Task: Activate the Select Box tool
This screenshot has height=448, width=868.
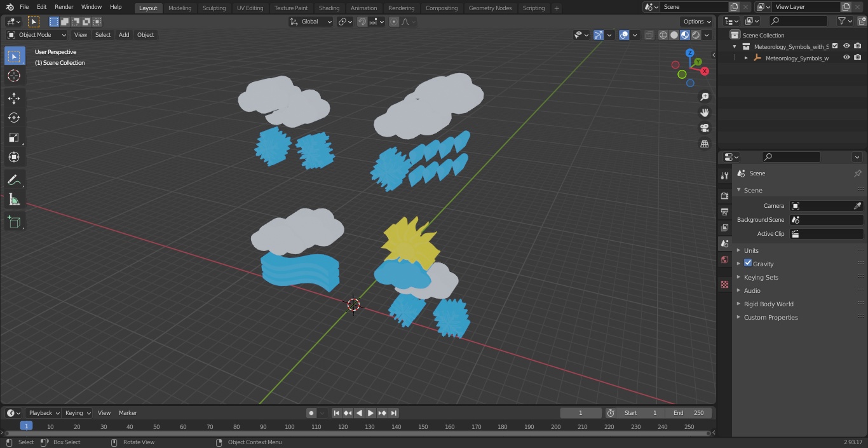Action: (14, 56)
